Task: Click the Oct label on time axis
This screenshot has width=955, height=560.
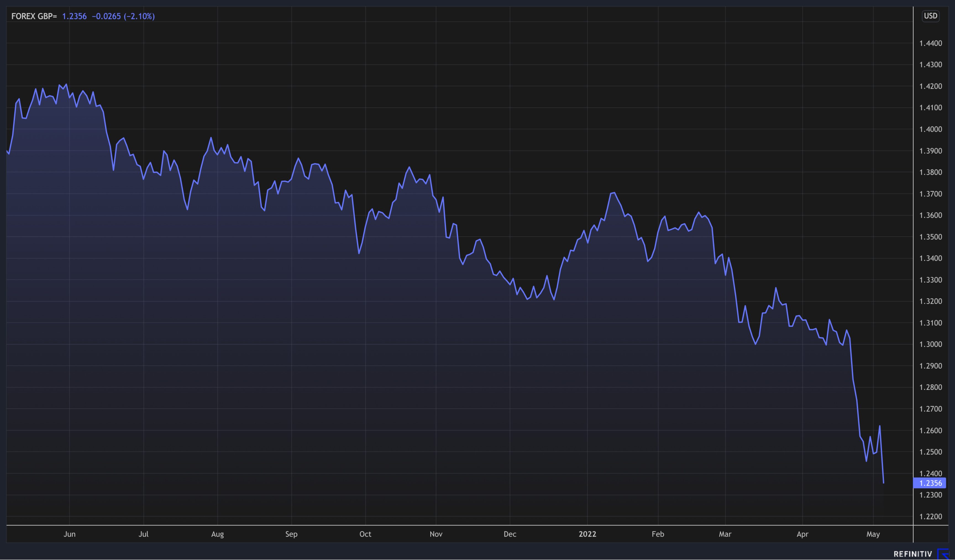Action: [365, 534]
